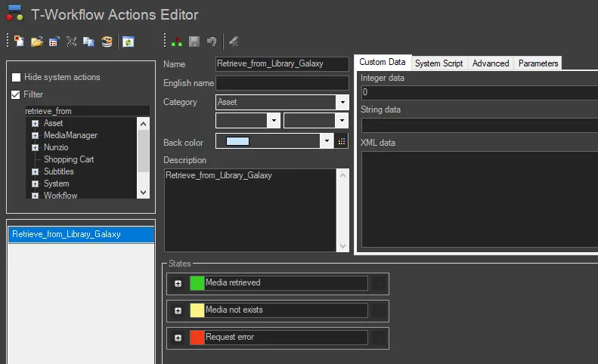Enable the Hide system actions checkbox
598x364 pixels.
[17, 78]
